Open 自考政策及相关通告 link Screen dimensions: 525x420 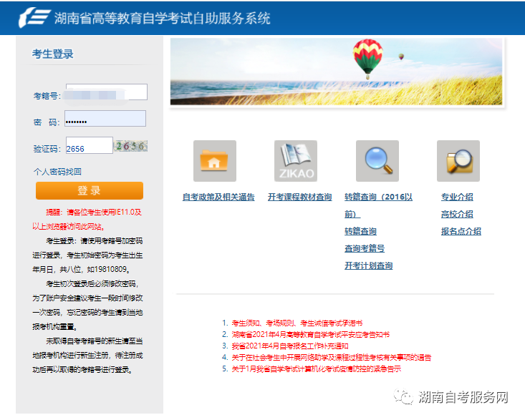pyautogui.click(x=218, y=197)
